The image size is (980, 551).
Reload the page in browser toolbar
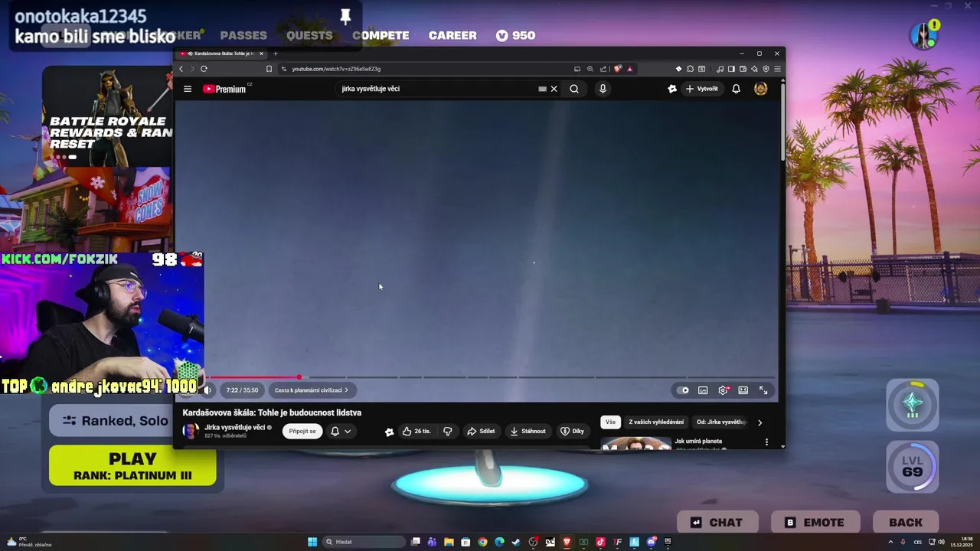pos(204,69)
